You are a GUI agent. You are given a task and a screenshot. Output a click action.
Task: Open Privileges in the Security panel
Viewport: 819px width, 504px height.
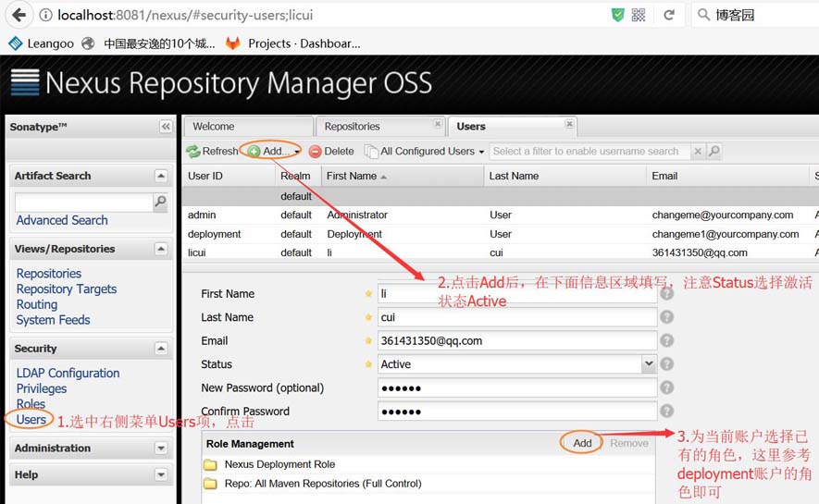[42, 388]
